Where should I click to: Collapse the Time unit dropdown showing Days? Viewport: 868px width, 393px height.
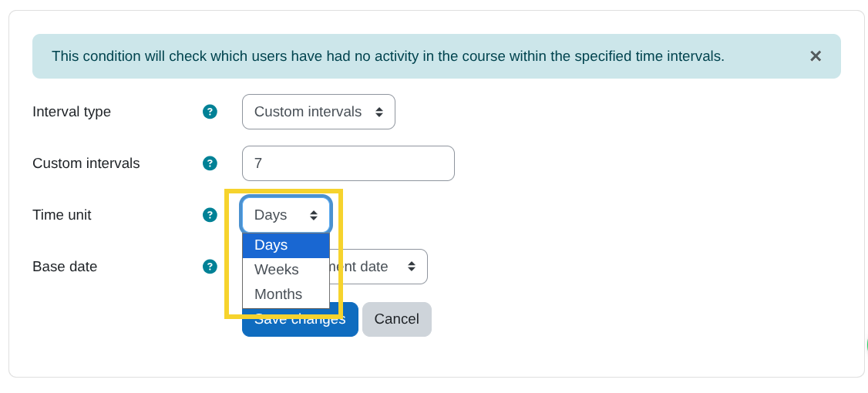[285, 215]
